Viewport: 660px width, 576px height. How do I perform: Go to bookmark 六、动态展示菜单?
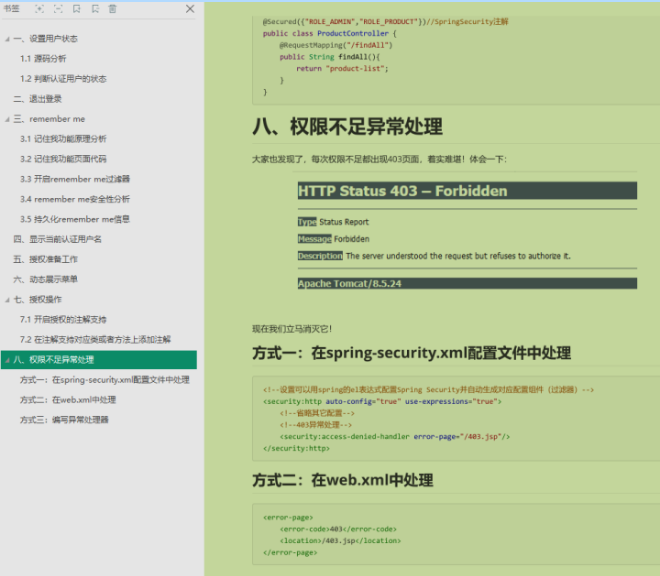pyautogui.click(x=45, y=279)
